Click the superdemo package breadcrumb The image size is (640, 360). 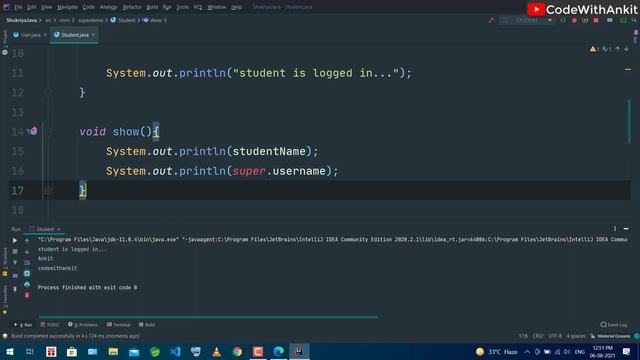tap(91, 20)
